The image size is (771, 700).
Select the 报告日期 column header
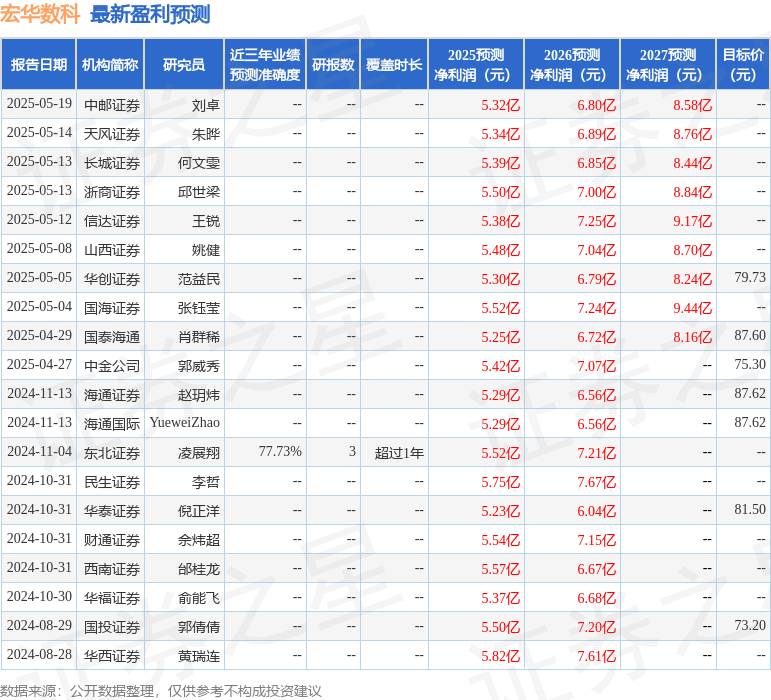[x=39, y=65]
